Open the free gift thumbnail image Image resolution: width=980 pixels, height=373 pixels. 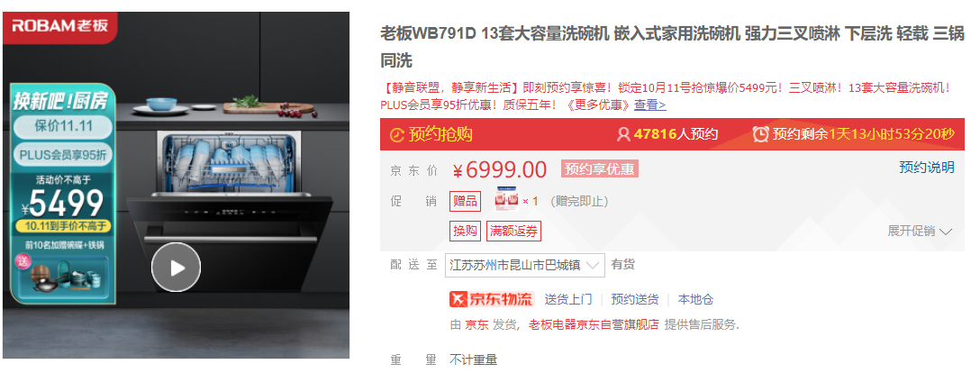pyautogui.click(x=507, y=200)
